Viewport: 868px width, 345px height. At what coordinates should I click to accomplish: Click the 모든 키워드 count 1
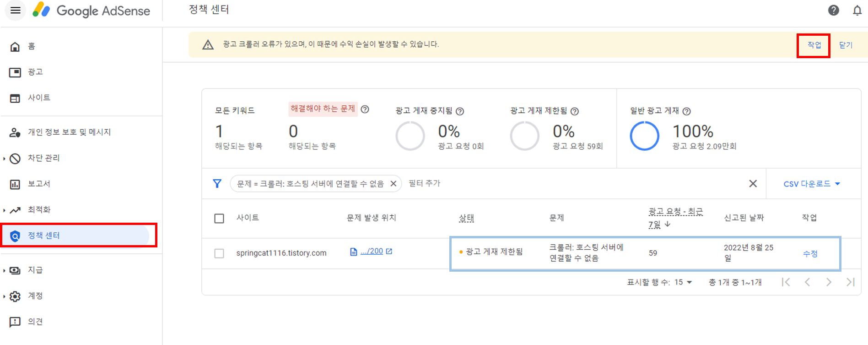click(219, 131)
